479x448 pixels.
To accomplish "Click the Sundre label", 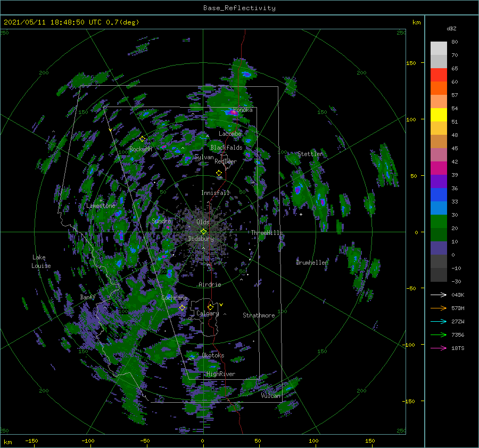I will (x=161, y=221).
